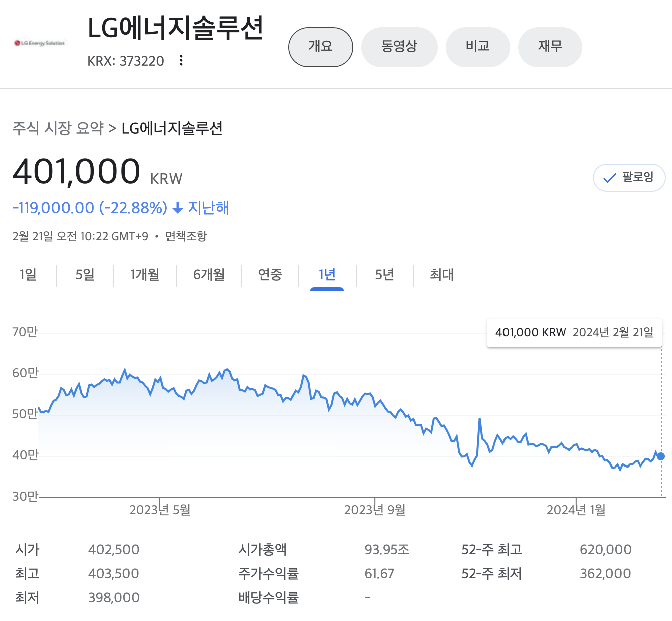Image resolution: width=672 pixels, height=621 pixels.
Task: Click the 40만 y-axis label
Action: (x=25, y=455)
